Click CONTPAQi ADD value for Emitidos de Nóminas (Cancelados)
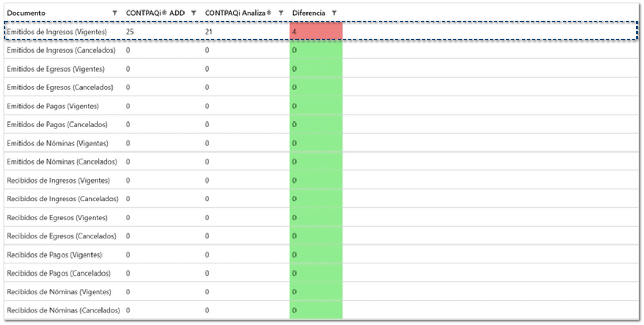 [128, 161]
